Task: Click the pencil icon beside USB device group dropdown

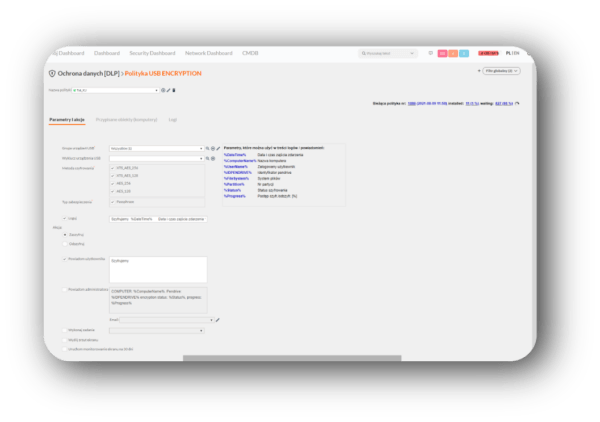Action: coord(218,148)
